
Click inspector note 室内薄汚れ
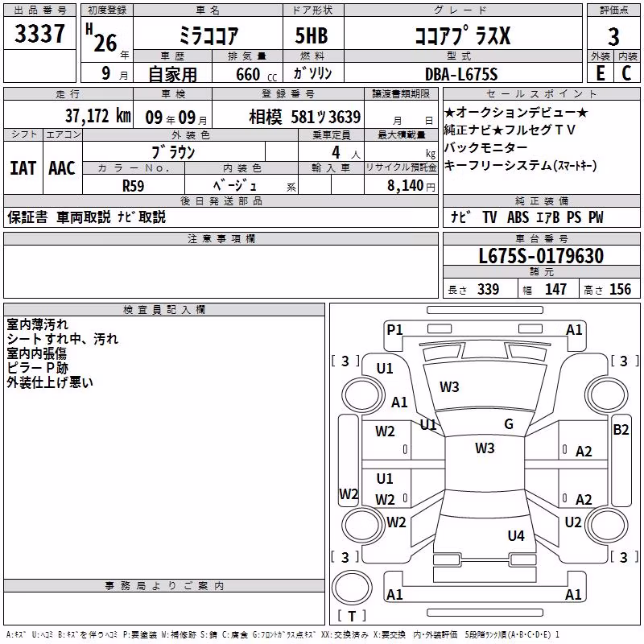[x=37, y=324]
